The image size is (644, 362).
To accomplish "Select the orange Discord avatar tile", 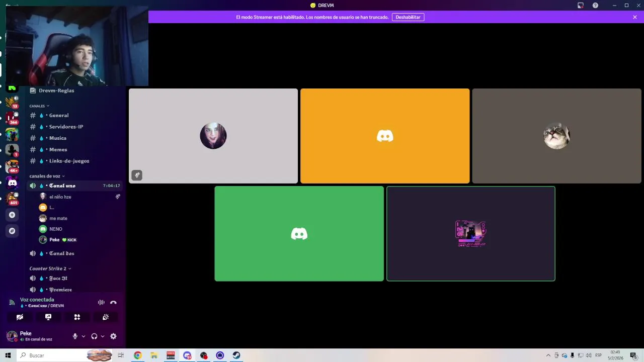I will coord(385,136).
